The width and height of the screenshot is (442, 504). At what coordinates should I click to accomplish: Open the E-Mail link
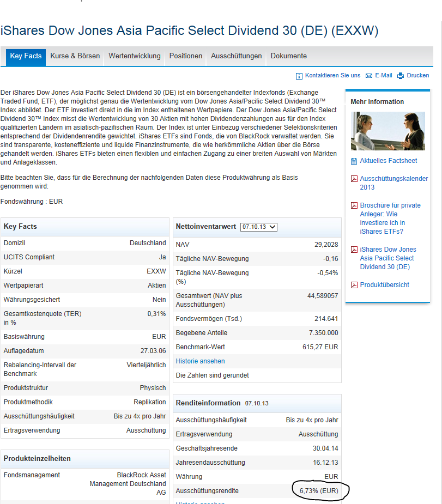[384, 75]
